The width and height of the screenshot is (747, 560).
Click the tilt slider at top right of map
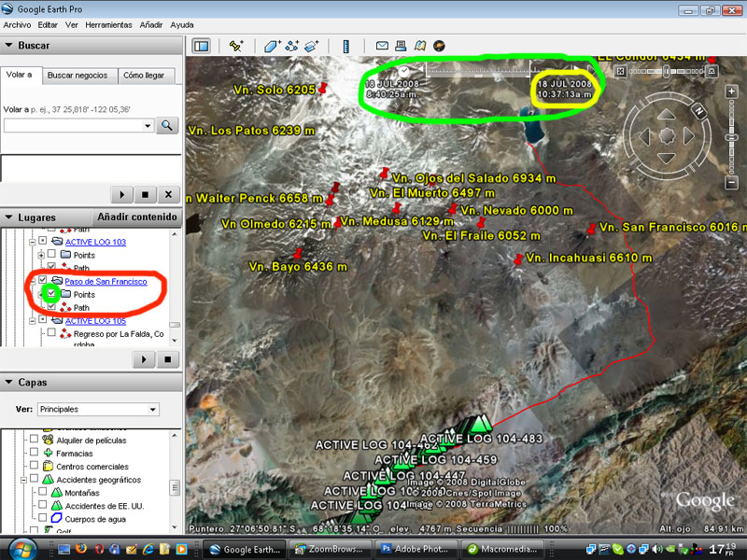pyautogui.click(x=666, y=72)
